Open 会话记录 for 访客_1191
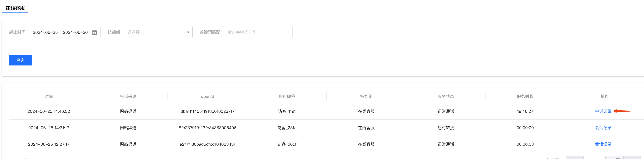 click(603, 111)
